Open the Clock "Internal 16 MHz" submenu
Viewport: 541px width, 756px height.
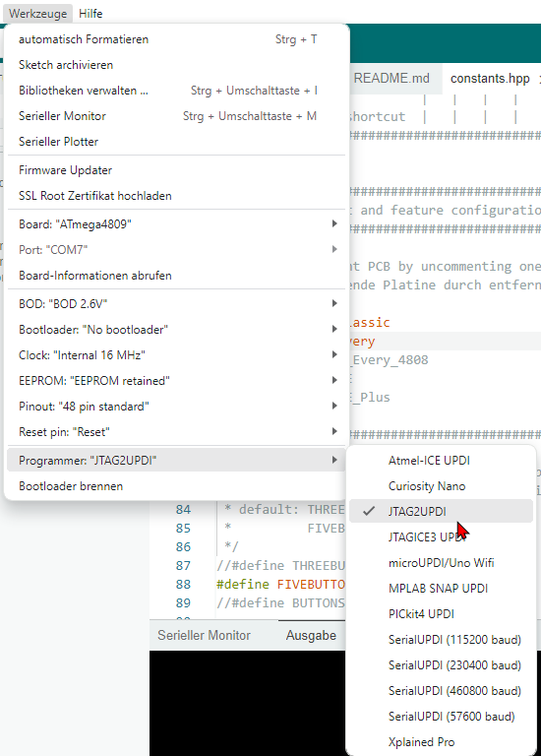pos(176,354)
